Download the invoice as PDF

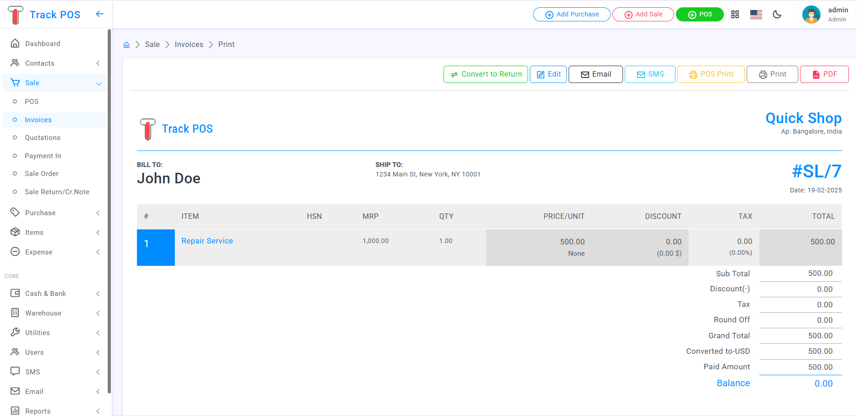824,74
